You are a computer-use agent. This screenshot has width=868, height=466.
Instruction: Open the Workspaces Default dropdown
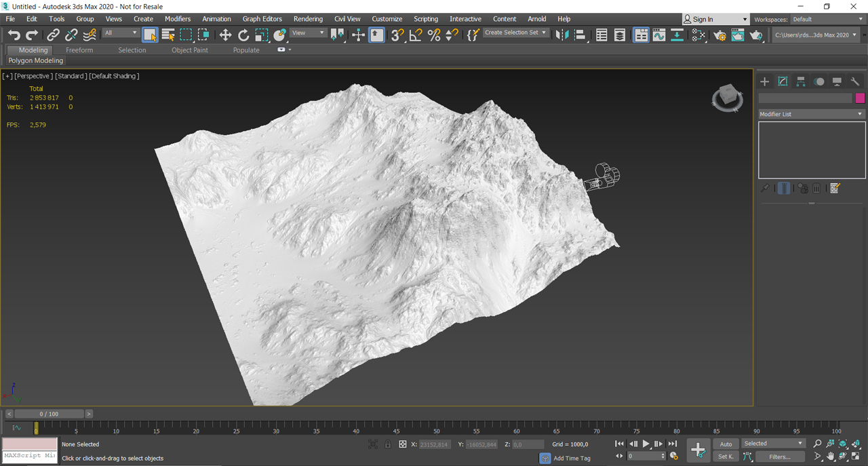(827, 19)
